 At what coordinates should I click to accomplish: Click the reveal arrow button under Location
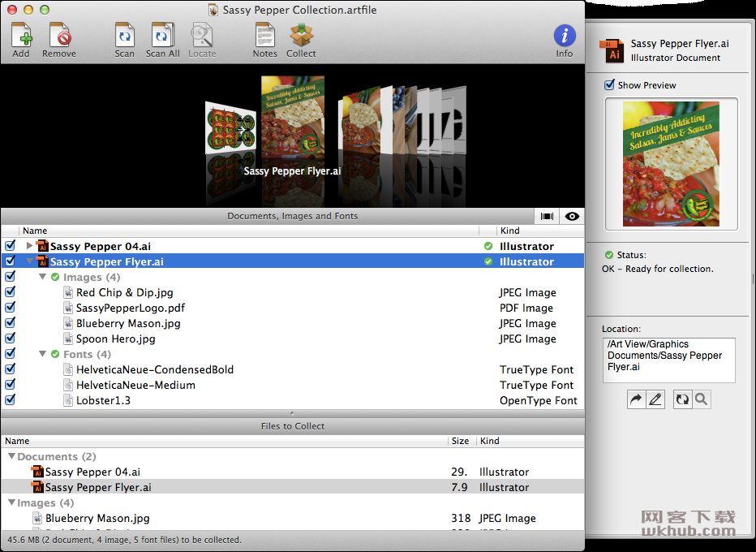click(x=637, y=399)
